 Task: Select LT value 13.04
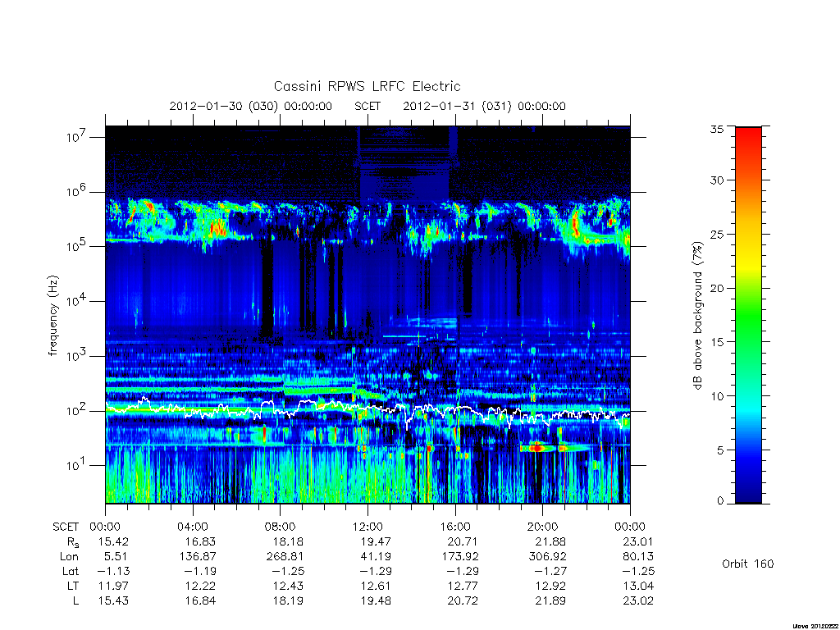tap(638, 586)
